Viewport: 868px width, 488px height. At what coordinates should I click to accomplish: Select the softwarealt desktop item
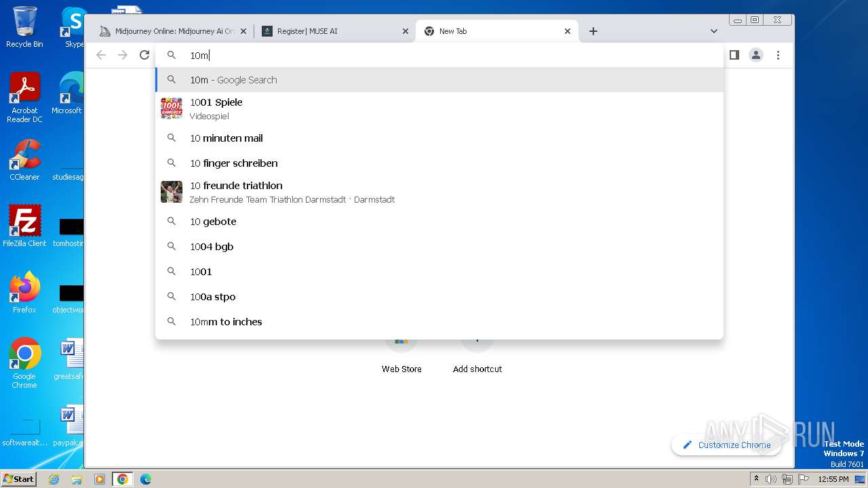(24, 432)
